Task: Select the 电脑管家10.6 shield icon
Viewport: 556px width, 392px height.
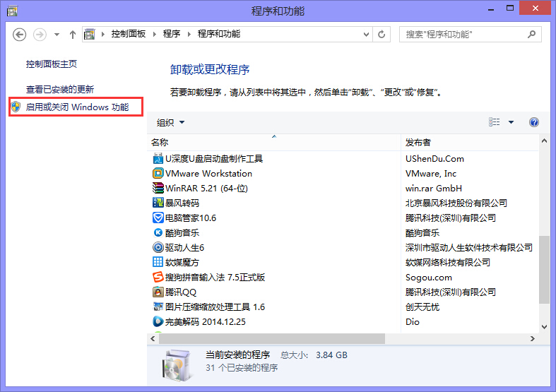Action: point(158,218)
